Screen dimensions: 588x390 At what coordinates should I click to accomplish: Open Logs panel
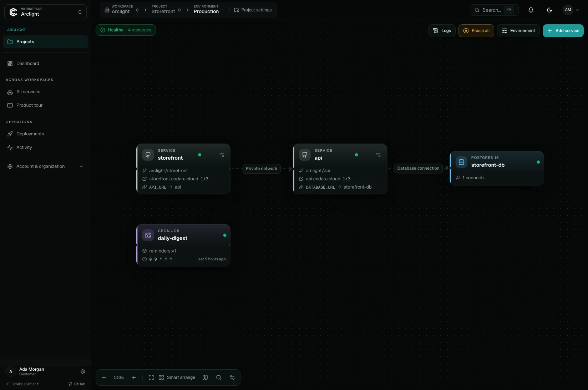(442, 31)
